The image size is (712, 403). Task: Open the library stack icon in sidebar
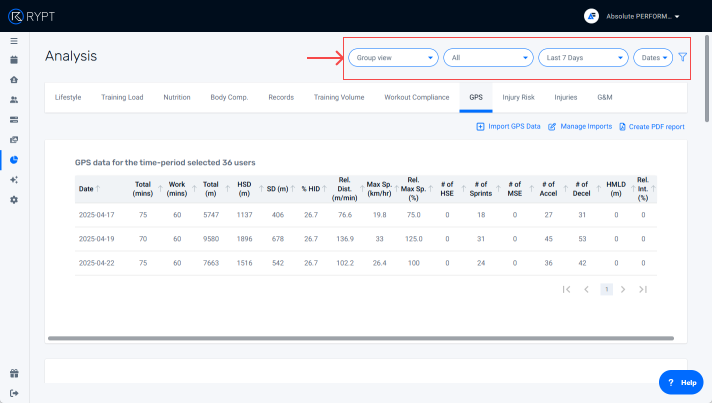coord(14,140)
